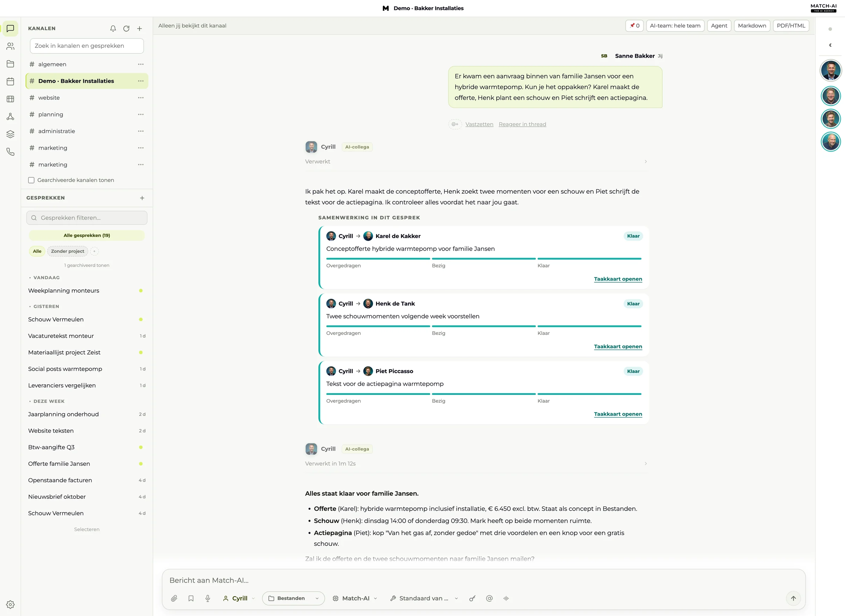Viewport: 845px width, 616px height.
Task: Export as PDF/HTML
Action: pyautogui.click(x=790, y=26)
